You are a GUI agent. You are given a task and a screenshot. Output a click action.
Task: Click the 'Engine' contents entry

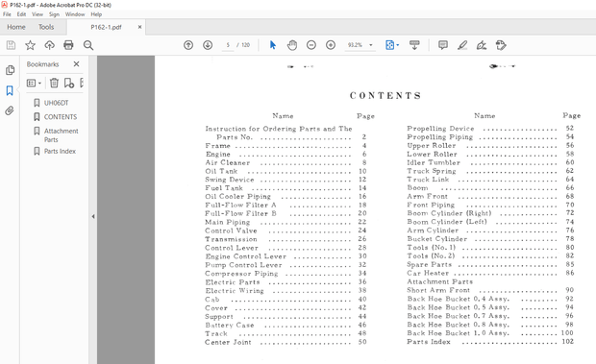(218, 154)
